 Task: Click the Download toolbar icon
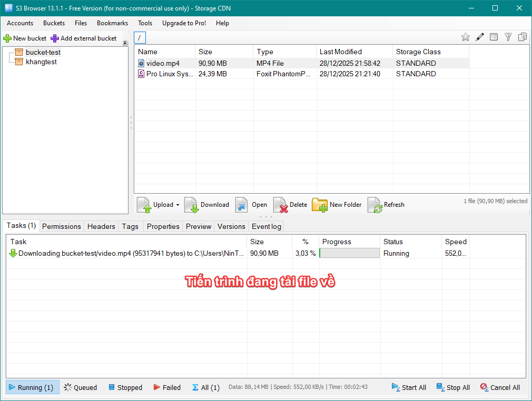[191, 205]
